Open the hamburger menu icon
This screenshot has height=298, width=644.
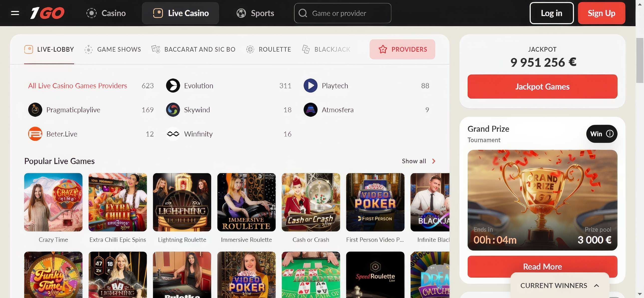point(15,13)
